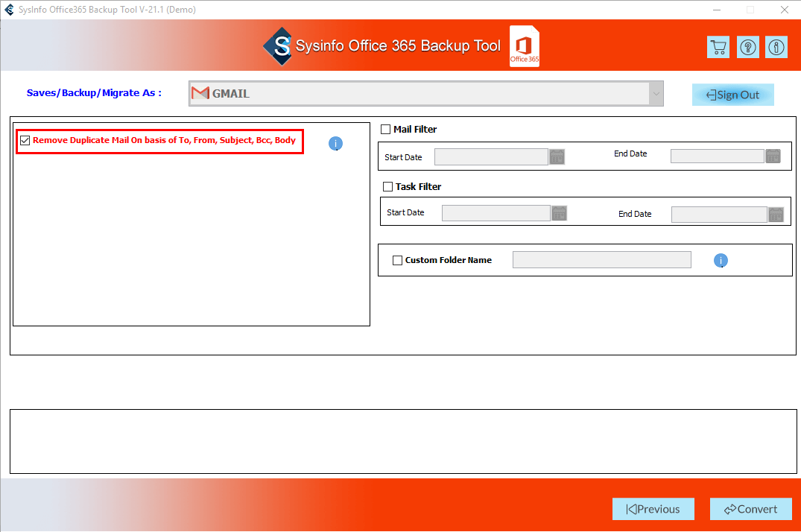Viewport: 801px width, 532px height.
Task: Click the title bar SysInfo app icon
Action: point(9,9)
